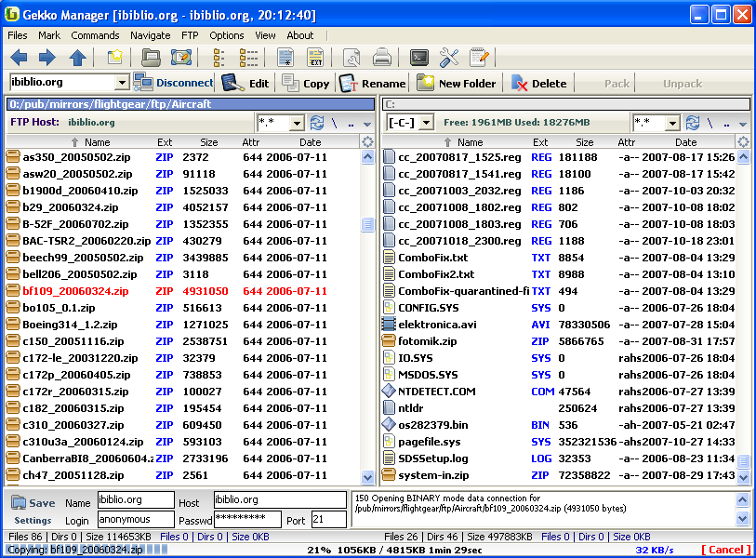Image resolution: width=756 pixels, height=558 pixels.
Task: Click the FTP path bar Aircraft
Action: point(192,104)
